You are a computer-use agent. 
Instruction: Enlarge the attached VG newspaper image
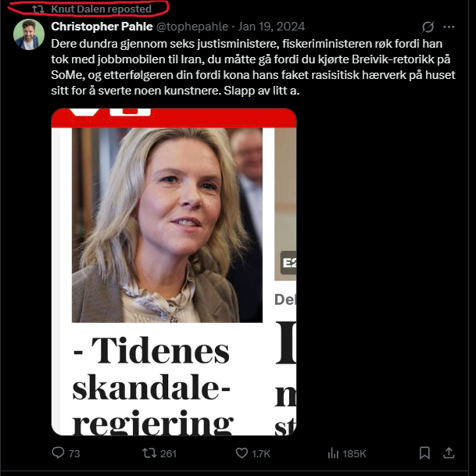(174, 272)
